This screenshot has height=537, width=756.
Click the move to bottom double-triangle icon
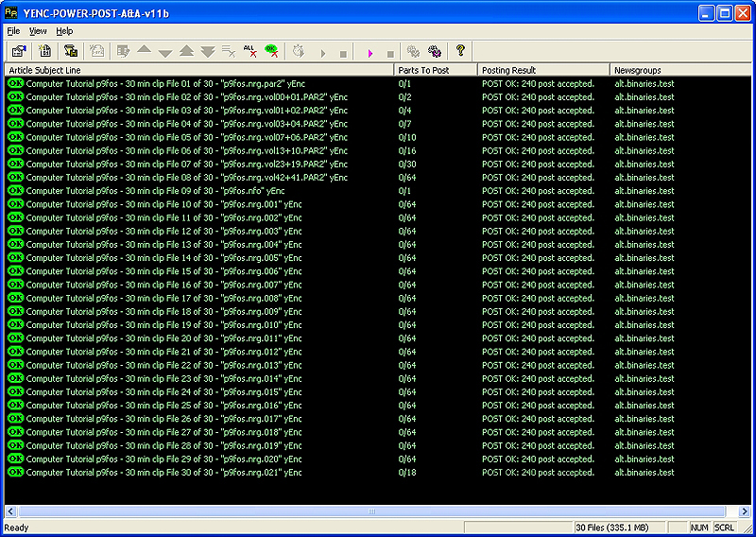[208, 51]
